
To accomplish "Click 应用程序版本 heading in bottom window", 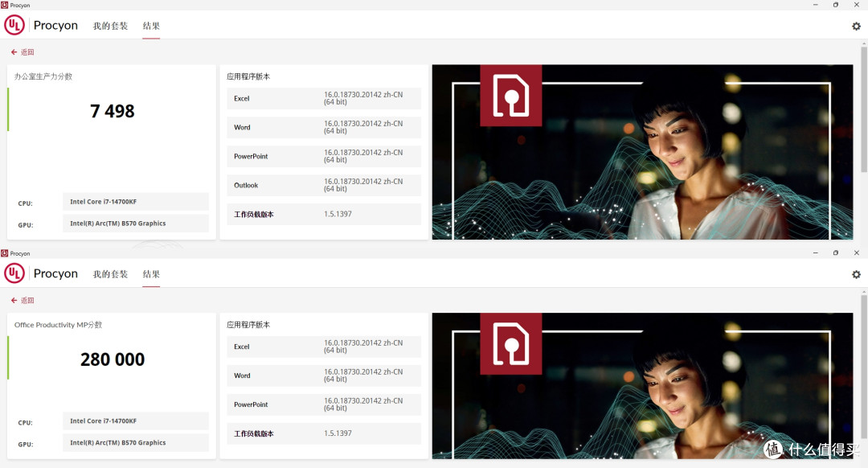I will coord(248,325).
